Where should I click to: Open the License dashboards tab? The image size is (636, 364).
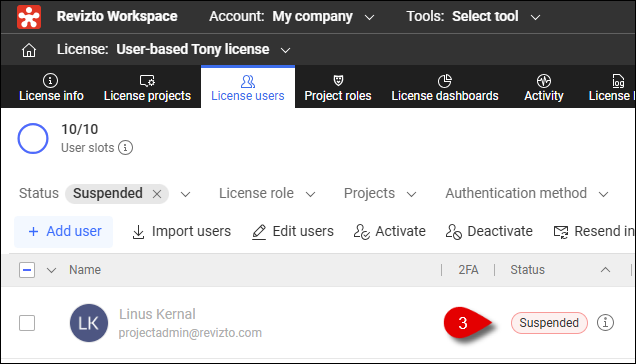coord(445,87)
